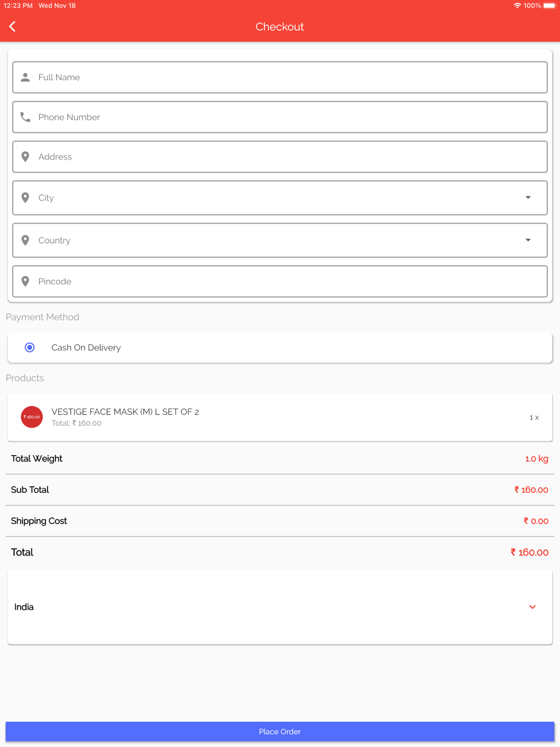Screen dimensions: 560x747
Task: Click the location pin beside Pincode
Action: coord(25,281)
